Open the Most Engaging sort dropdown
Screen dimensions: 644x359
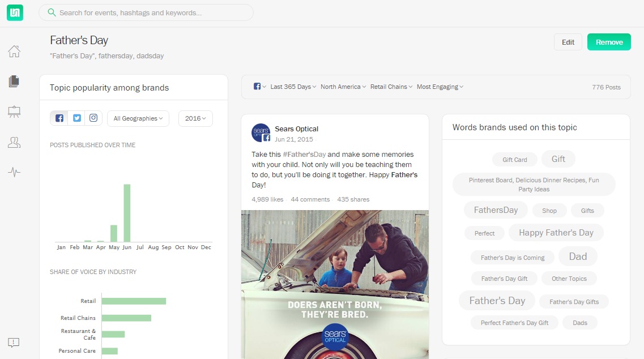point(440,87)
